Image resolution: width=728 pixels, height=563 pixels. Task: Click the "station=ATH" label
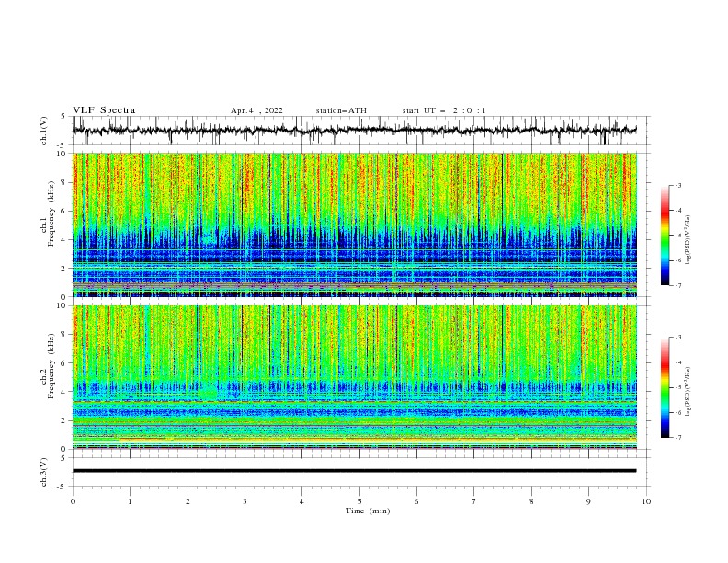coord(341,110)
